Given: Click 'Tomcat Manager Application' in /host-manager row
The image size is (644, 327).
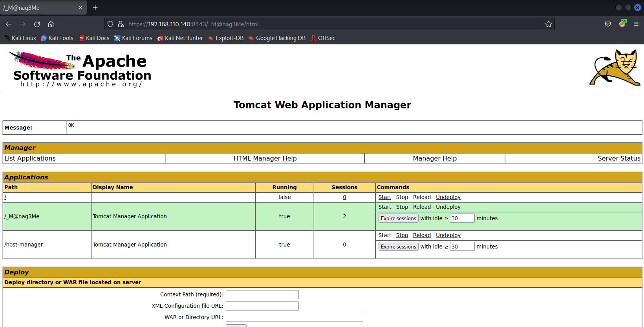Looking at the screenshot, I should click(x=130, y=245).
